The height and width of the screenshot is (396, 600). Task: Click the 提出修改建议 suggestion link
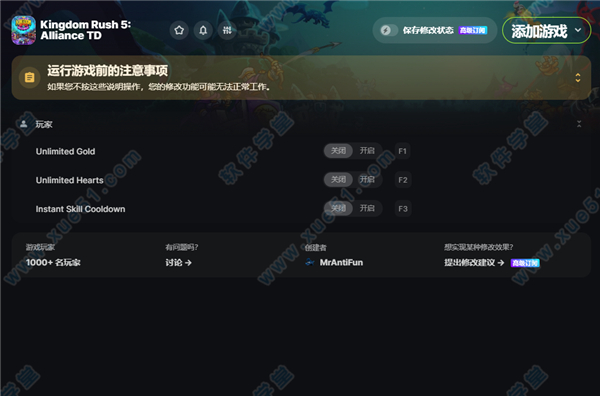pyautogui.click(x=474, y=262)
